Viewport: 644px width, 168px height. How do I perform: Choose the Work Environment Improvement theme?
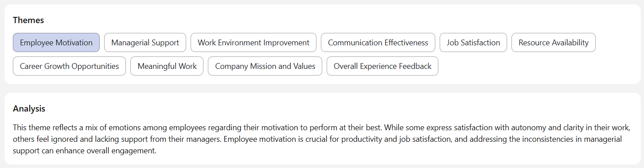(254, 43)
